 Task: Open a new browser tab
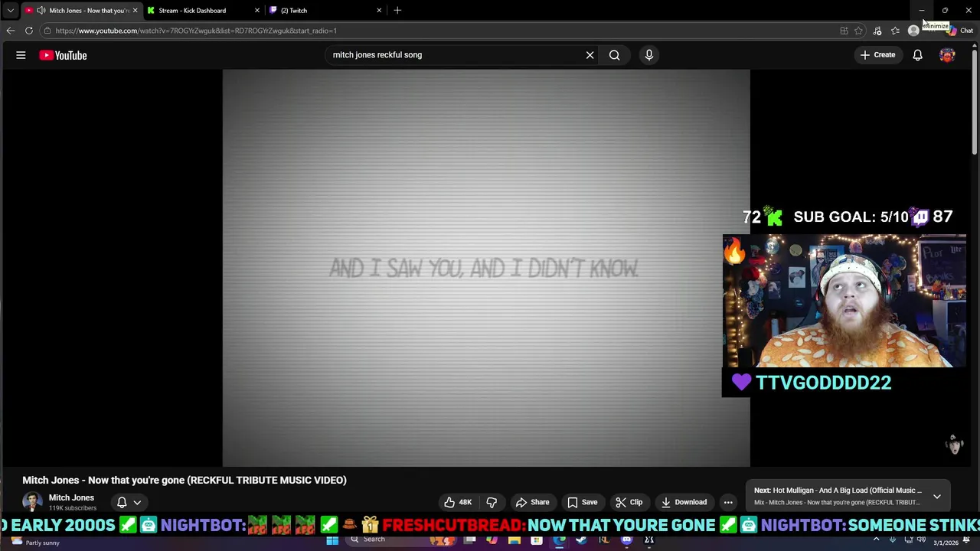[x=397, y=11]
